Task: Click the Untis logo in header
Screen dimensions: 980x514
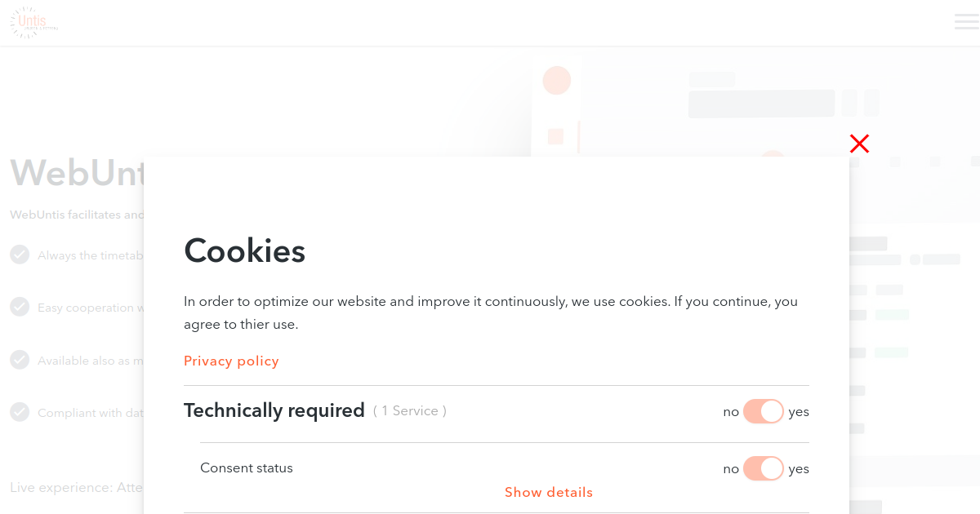Action: point(34,22)
